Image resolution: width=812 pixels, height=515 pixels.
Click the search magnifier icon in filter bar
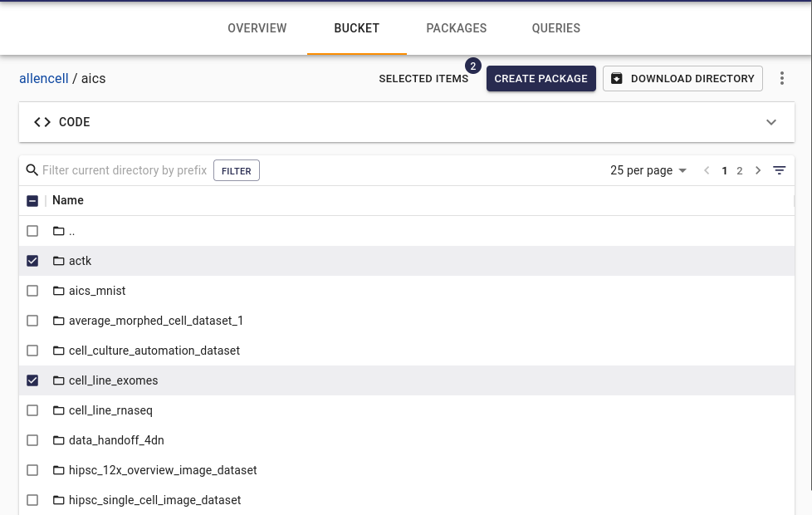coord(32,170)
